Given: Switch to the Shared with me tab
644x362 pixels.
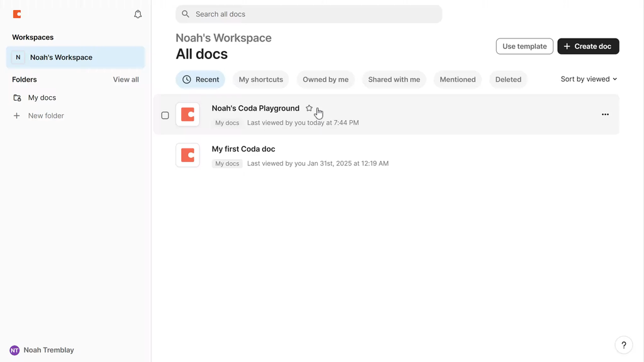Looking at the screenshot, I should [394, 80].
